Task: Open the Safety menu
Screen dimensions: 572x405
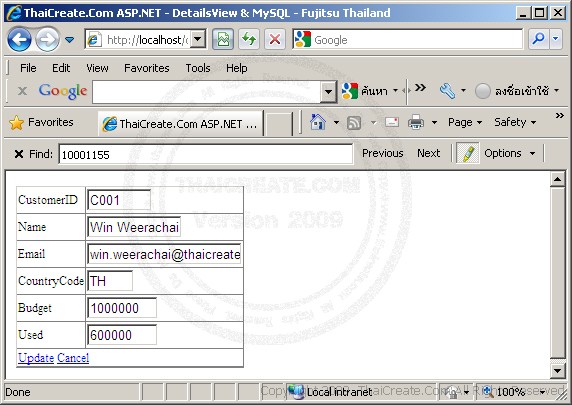Action: pos(515,123)
